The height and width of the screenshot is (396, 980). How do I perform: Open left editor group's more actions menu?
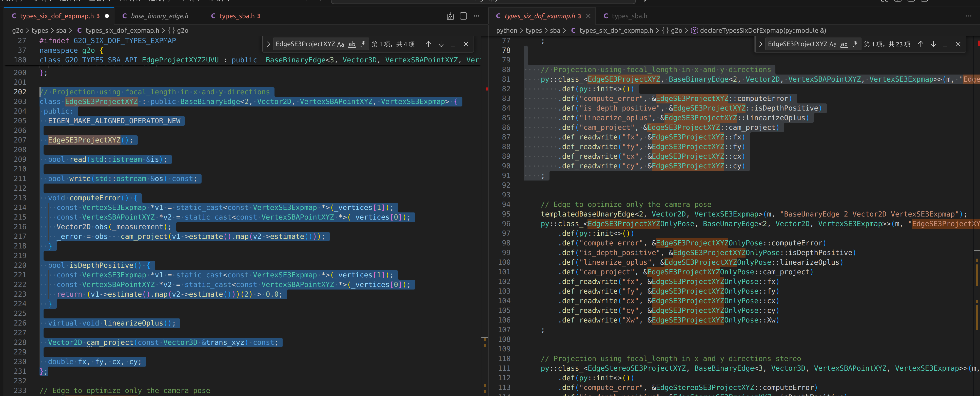(x=476, y=16)
